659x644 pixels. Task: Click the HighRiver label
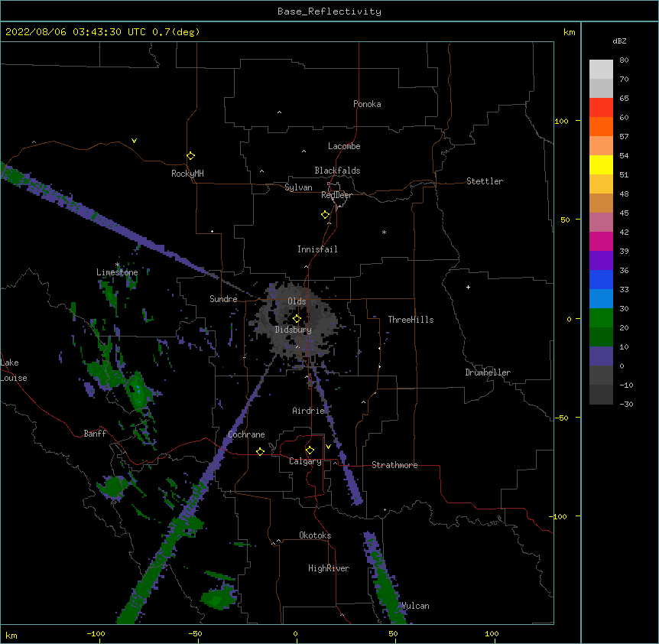pyautogui.click(x=329, y=568)
